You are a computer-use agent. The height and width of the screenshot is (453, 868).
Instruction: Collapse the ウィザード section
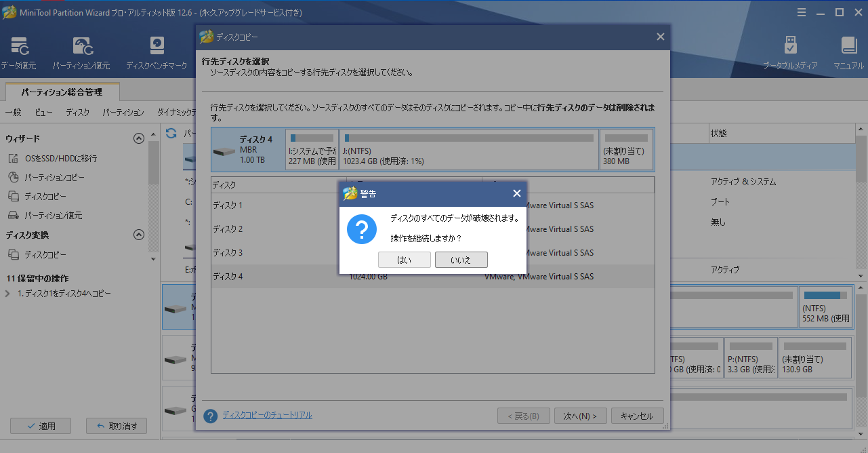[x=138, y=138]
